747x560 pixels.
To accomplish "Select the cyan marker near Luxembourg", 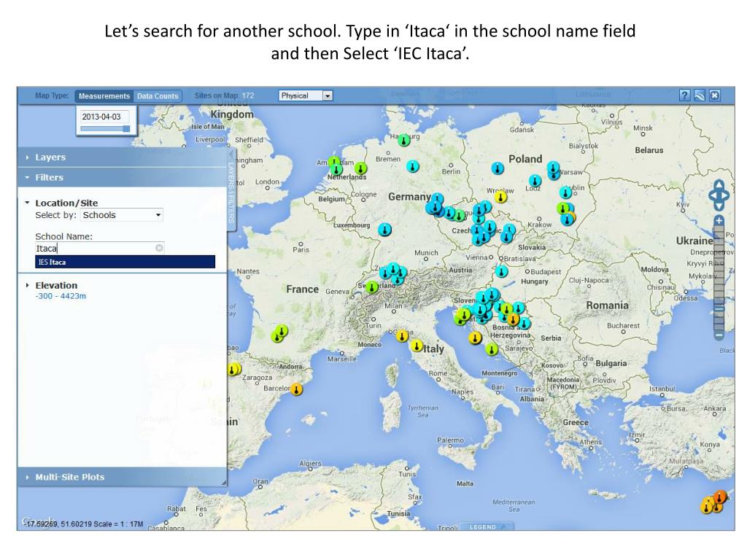I will coord(385,230).
